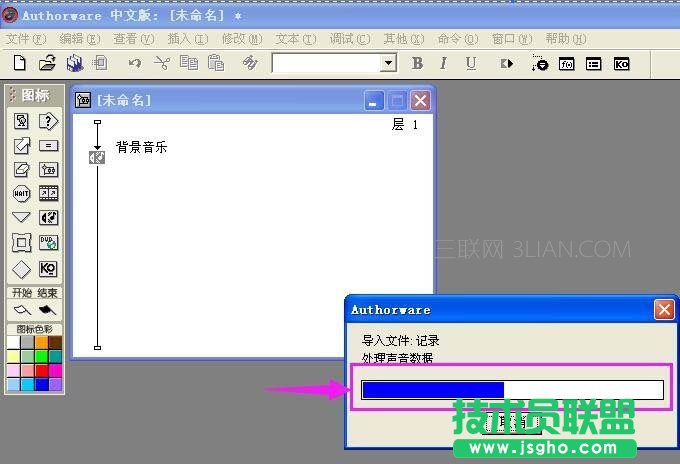This screenshot has height=464, width=680.
Task: Click the Run/Restart toolbar icon
Action: tap(507, 64)
